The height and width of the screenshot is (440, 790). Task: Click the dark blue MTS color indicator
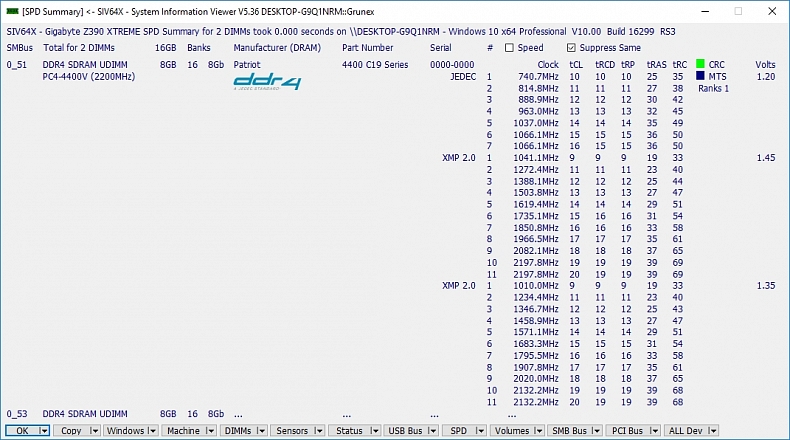pyautogui.click(x=700, y=76)
